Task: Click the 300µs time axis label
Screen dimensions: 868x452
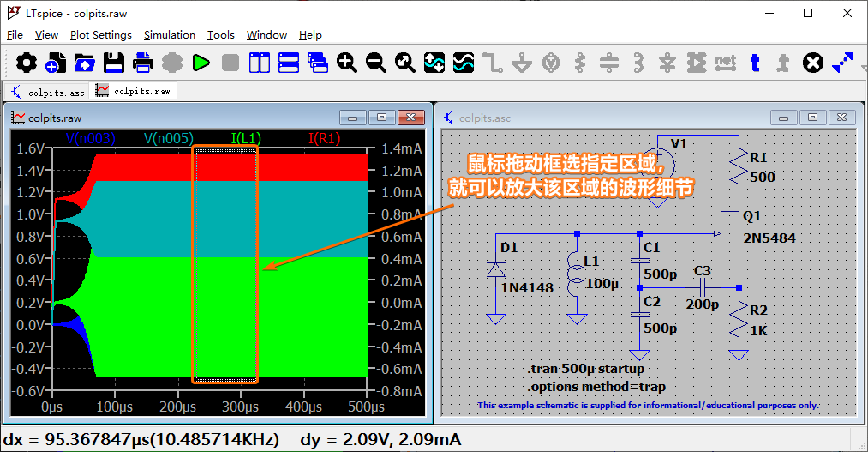Action: tap(241, 407)
